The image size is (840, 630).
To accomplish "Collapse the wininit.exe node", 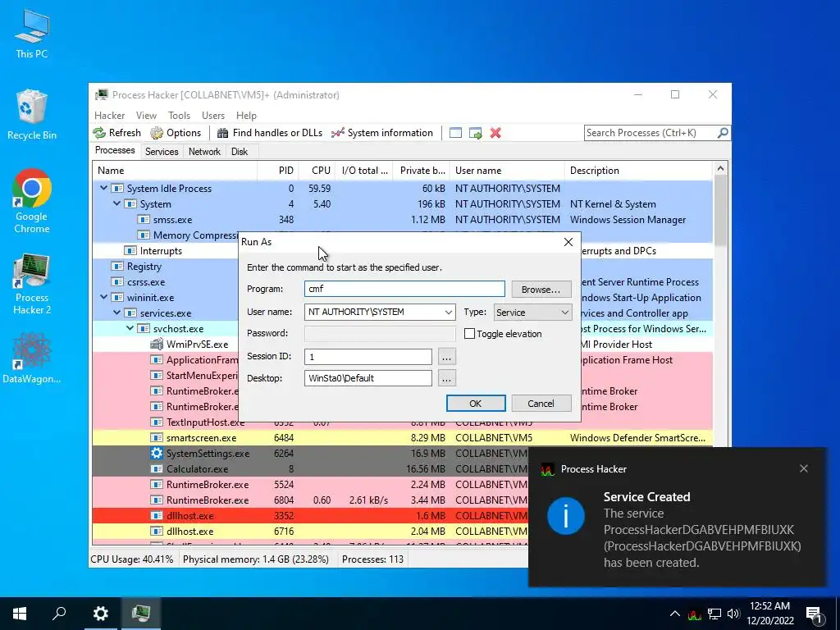I will click(104, 297).
